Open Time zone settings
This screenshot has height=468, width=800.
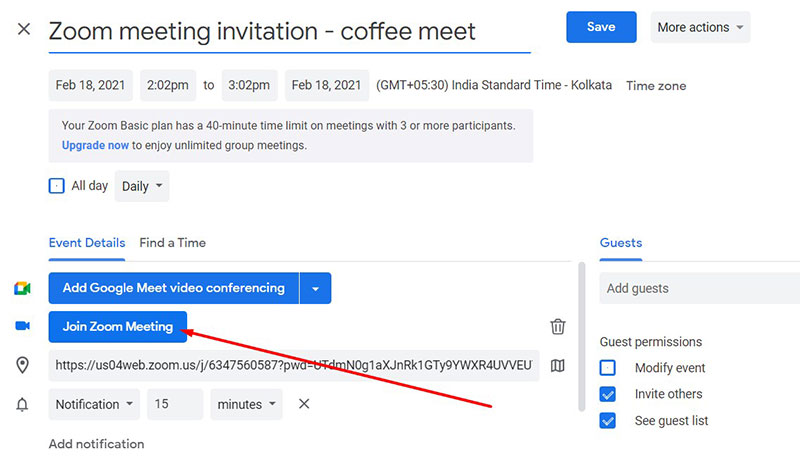656,86
